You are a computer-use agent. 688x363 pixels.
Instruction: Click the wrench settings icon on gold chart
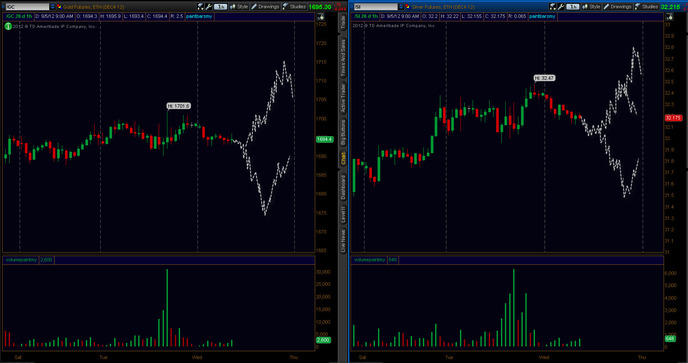tap(209, 7)
